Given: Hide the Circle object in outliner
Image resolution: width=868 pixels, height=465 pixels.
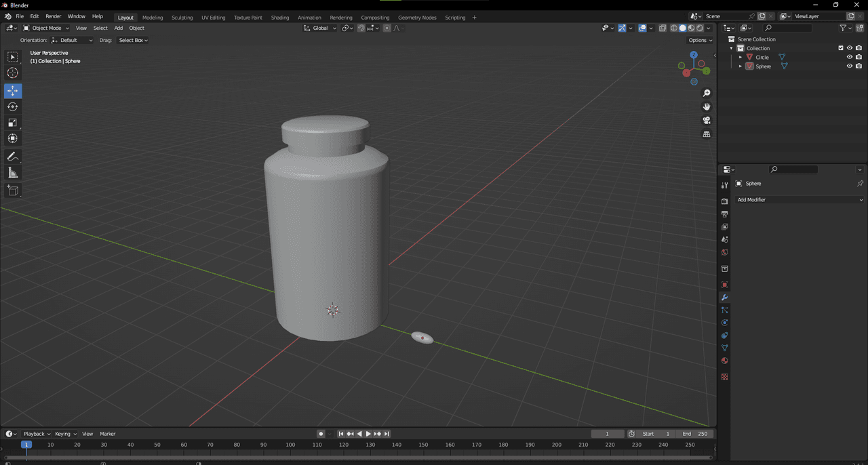Looking at the screenshot, I should tap(849, 57).
